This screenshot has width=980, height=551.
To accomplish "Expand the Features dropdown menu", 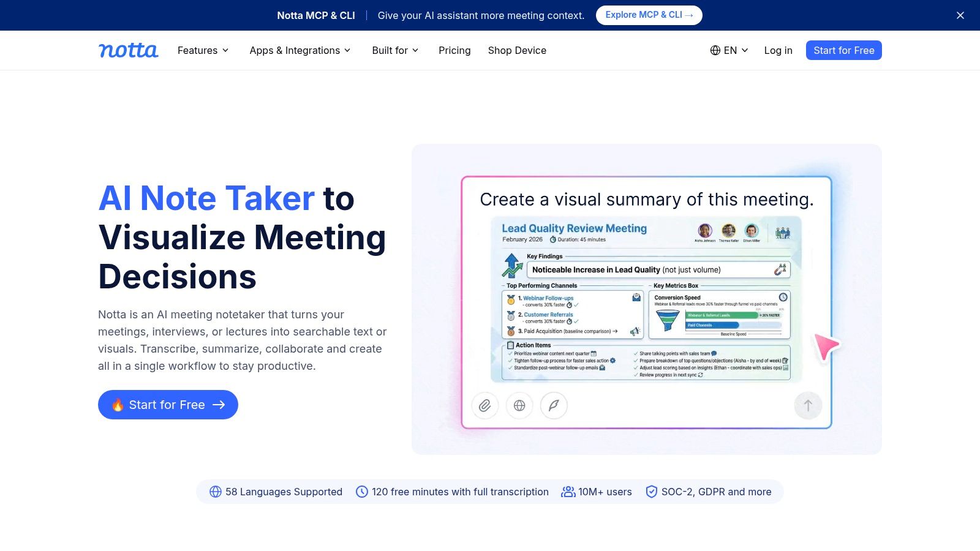I will tap(203, 50).
